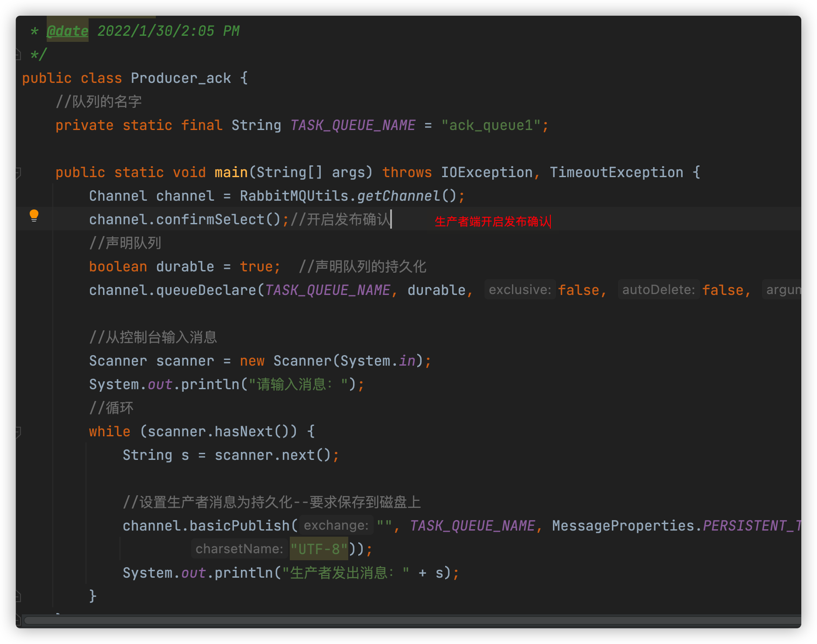Click the class name Producer_ack
Image resolution: width=817 pixels, height=644 pixels.
point(181,78)
